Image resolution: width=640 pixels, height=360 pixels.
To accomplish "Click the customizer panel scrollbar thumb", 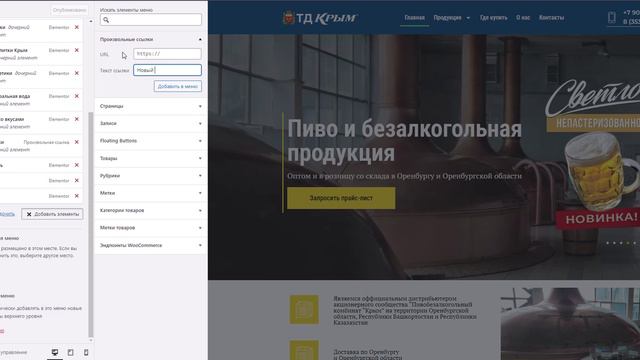I will coord(91,224).
